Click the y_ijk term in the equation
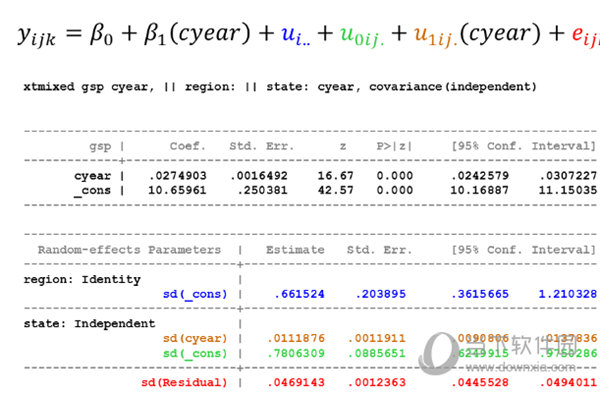Image resolution: width=600 pixels, height=396 pixels. click(37, 36)
